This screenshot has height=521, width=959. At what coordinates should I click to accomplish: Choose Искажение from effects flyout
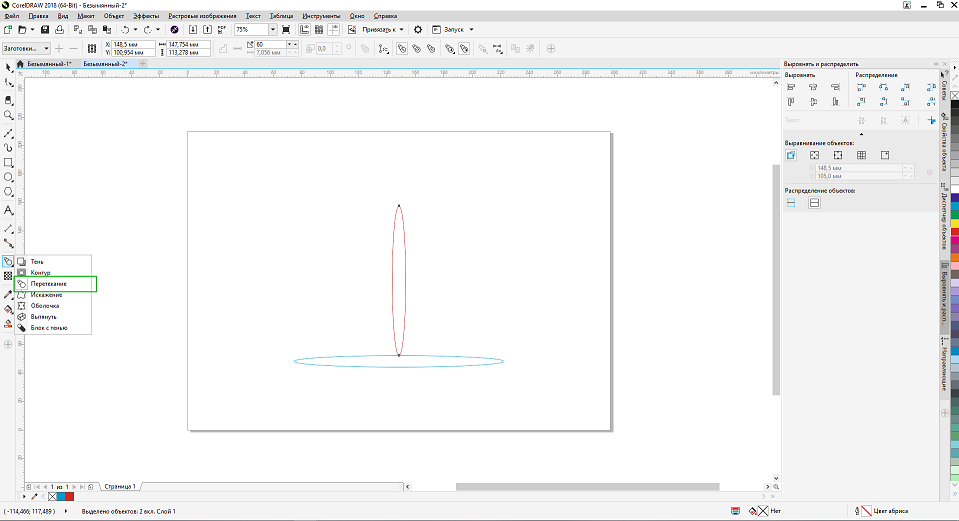click(53, 295)
